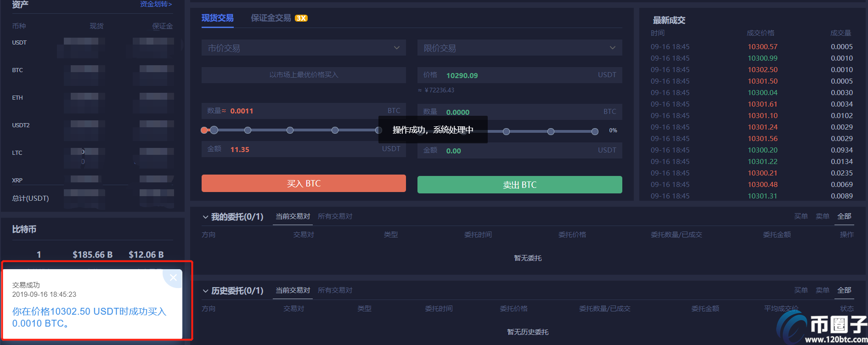Close the trade success notification popup
Viewport: 868px width, 345px height.
click(173, 277)
